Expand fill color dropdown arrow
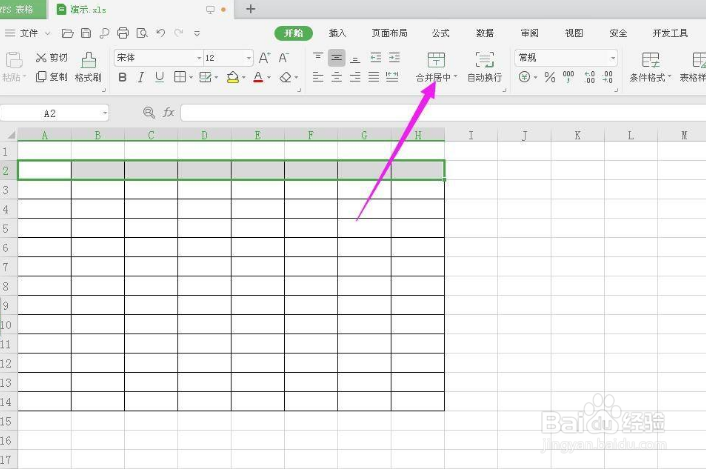The width and height of the screenshot is (706, 469). pyautogui.click(x=244, y=77)
